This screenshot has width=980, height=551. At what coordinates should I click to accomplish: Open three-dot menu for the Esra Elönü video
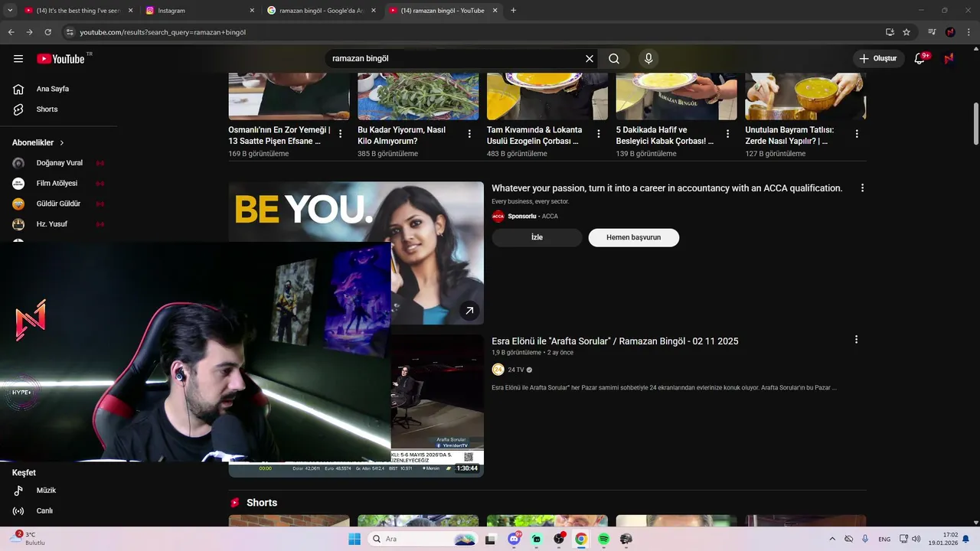tap(856, 340)
